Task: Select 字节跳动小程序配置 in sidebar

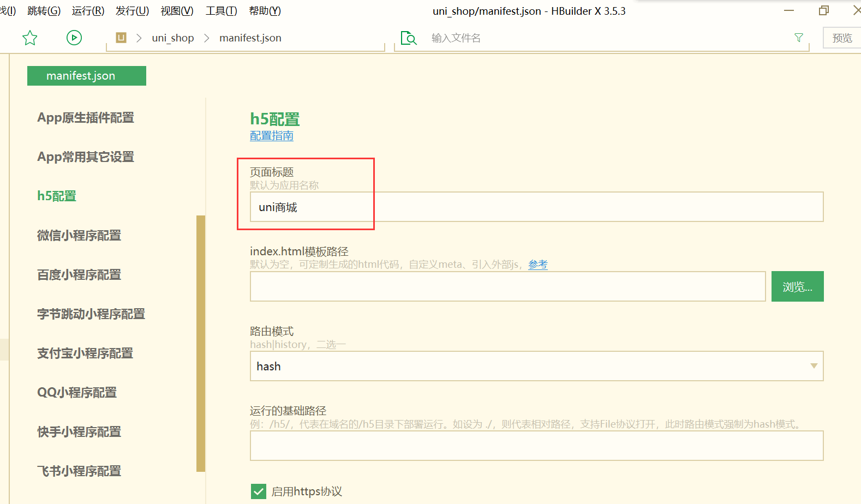Action: click(91, 314)
